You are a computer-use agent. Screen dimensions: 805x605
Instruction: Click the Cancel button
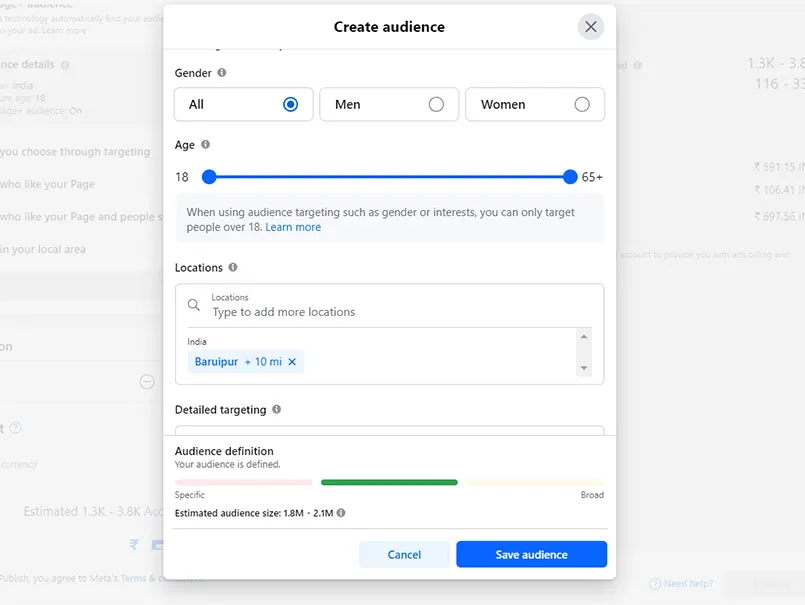click(x=404, y=554)
